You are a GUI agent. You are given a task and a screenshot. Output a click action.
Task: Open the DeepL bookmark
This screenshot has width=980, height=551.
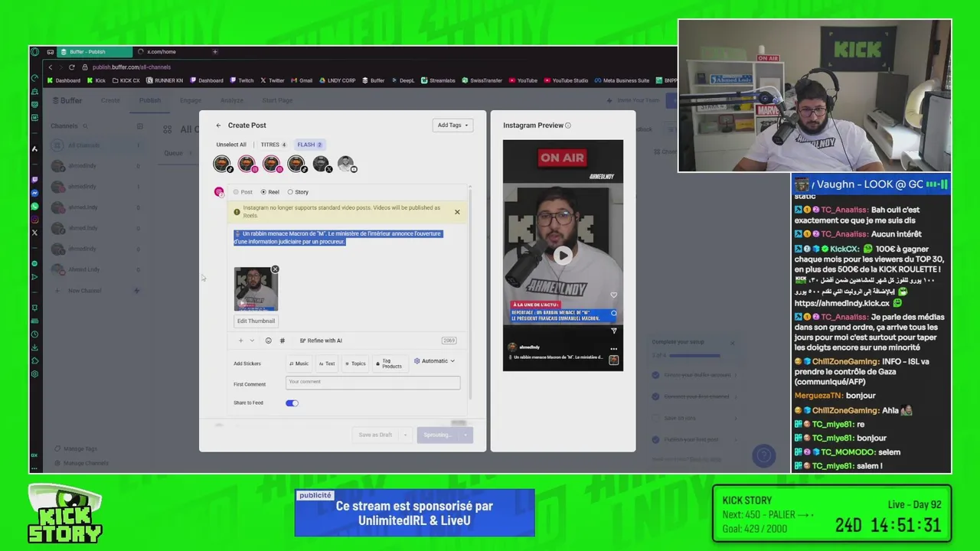click(x=402, y=80)
